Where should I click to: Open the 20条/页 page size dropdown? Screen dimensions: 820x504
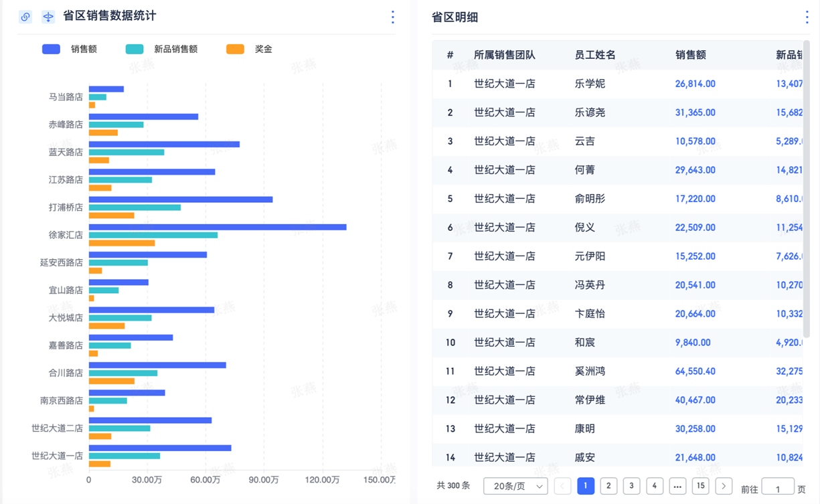(515, 486)
